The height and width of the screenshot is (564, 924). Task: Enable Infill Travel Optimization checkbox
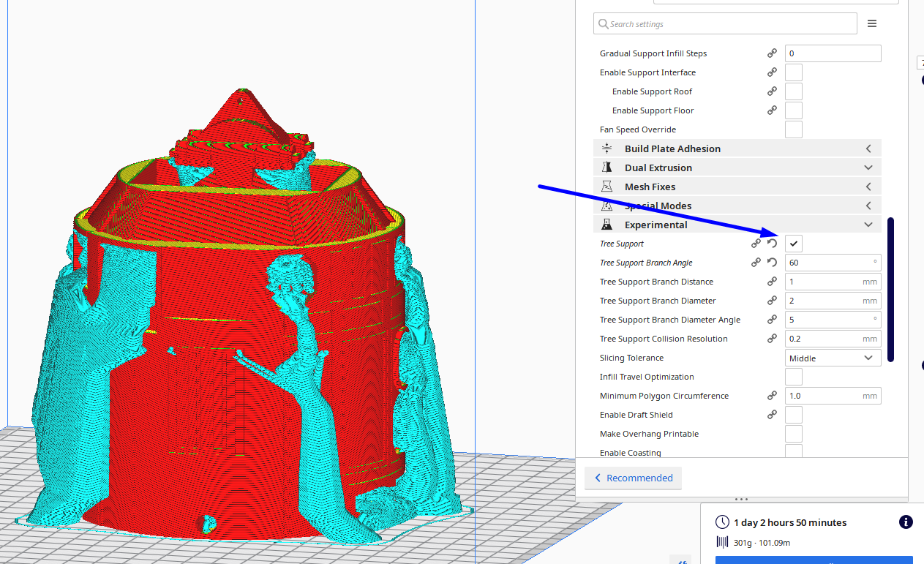793,377
